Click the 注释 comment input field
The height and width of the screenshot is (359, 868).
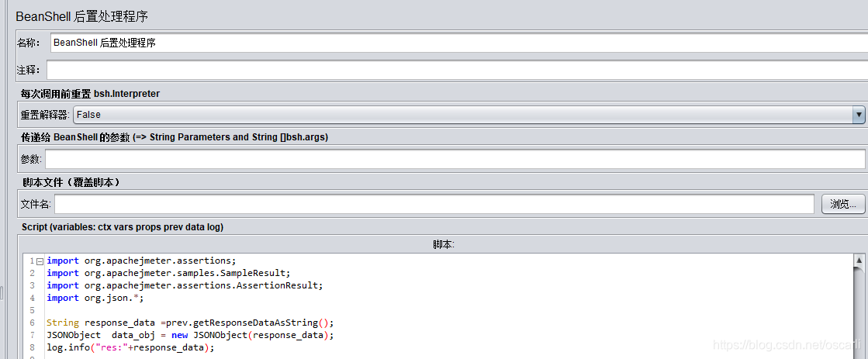[457, 71]
